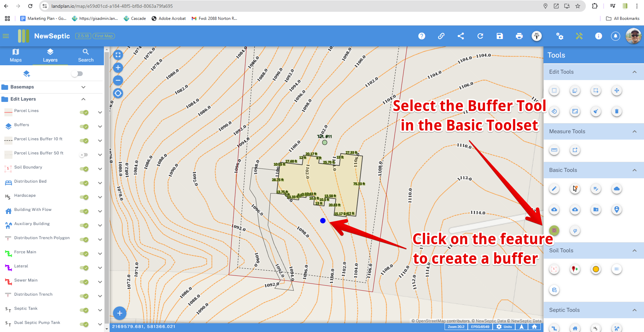Open Marketing Plan bookmark

click(43, 19)
